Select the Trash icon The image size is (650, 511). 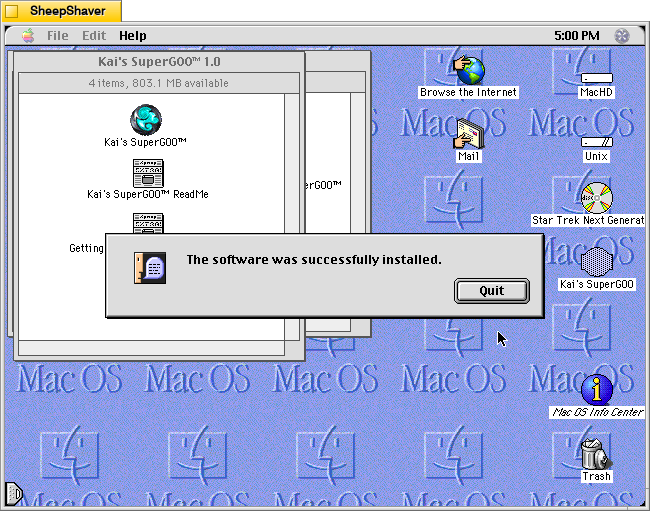coord(596,454)
